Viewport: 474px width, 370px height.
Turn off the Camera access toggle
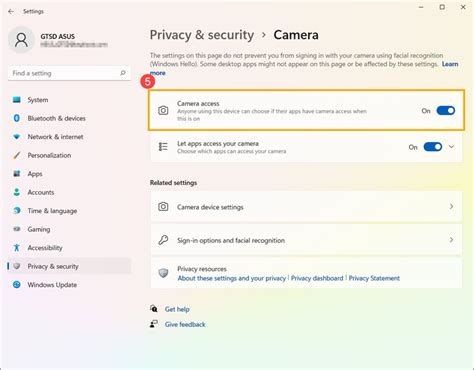(x=446, y=111)
